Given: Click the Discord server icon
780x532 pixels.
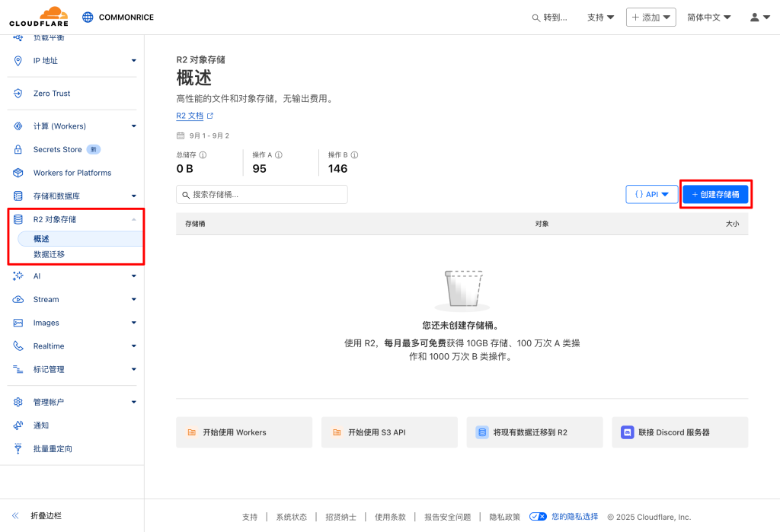Looking at the screenshot, I should pos(628,432).
